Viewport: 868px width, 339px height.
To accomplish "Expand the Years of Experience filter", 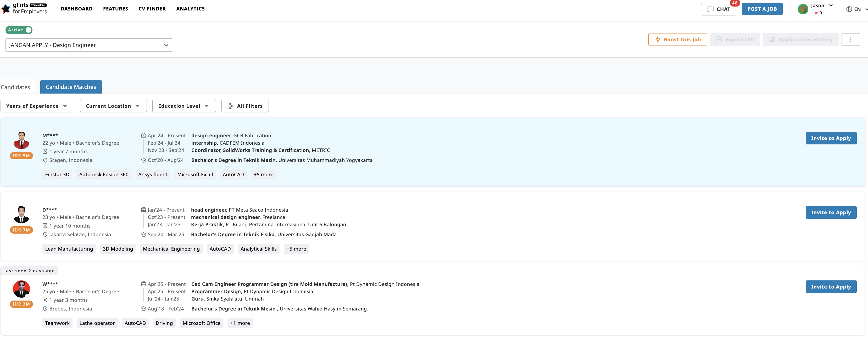I will coord(37,106).
